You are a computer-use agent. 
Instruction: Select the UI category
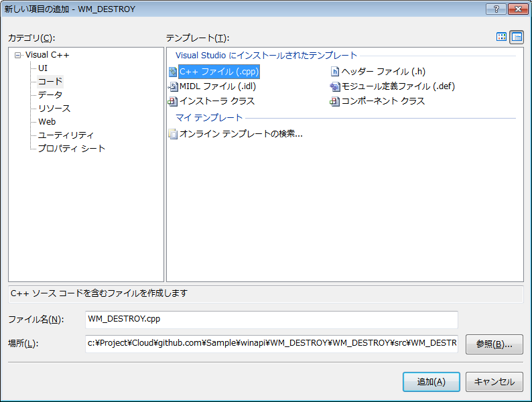tap(43, 68)
